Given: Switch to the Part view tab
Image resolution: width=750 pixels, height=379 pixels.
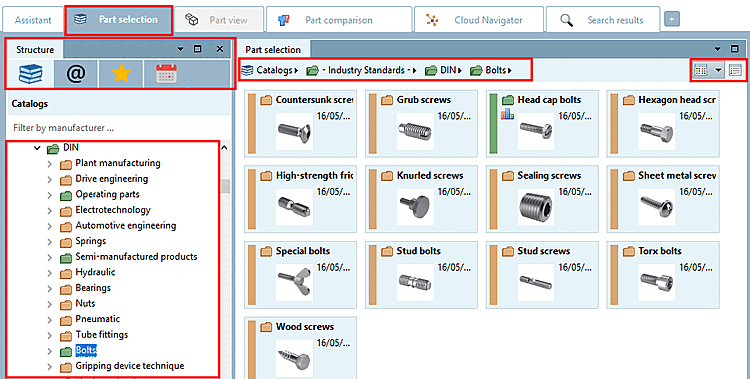Looking at the screenshot, I should coord(219,20).
